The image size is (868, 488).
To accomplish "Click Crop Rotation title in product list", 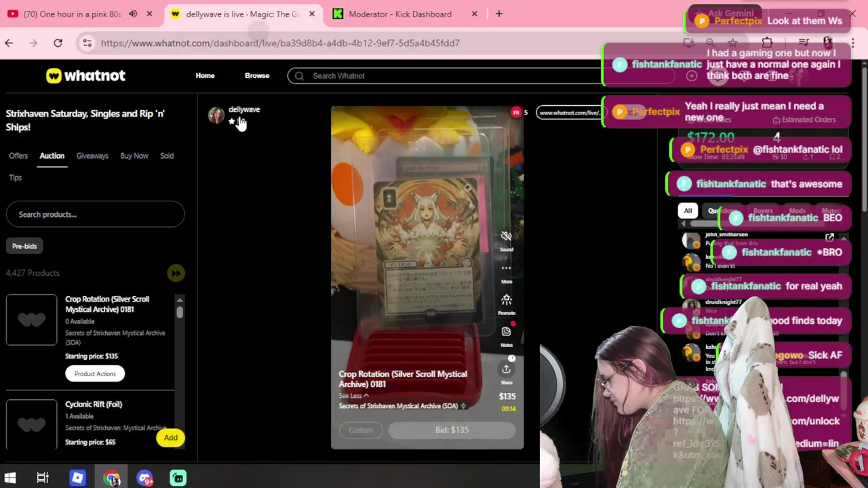I will 107,304.
